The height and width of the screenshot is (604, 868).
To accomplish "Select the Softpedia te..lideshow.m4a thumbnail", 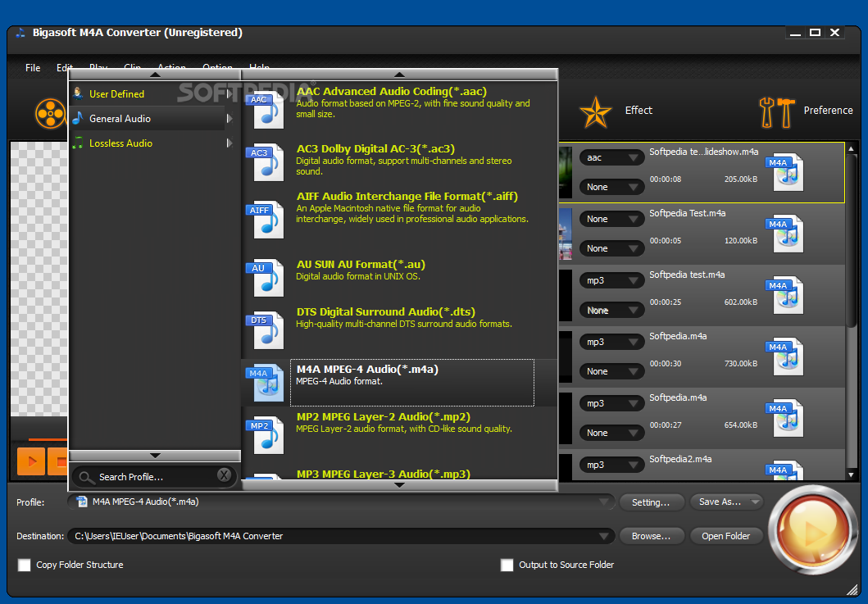I will point(566,173).
